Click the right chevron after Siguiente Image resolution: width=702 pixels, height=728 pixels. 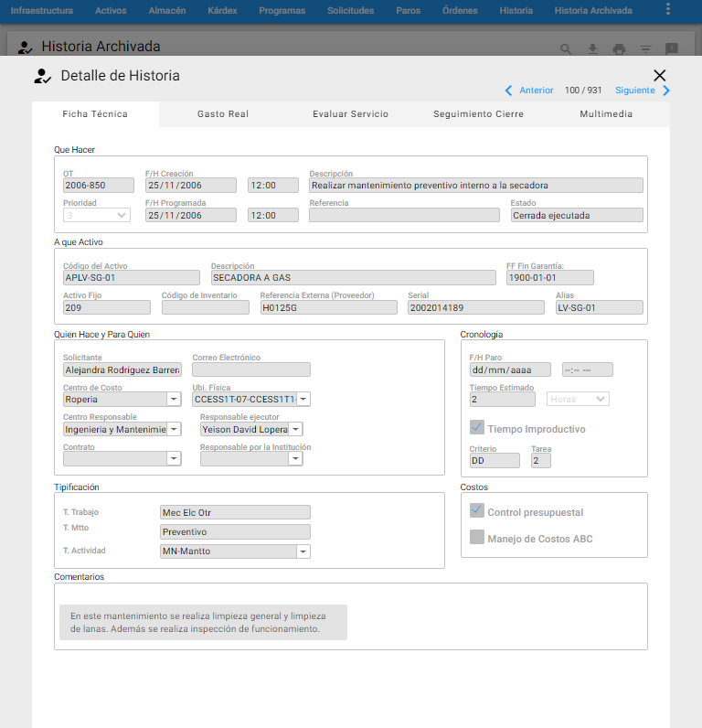666,91
